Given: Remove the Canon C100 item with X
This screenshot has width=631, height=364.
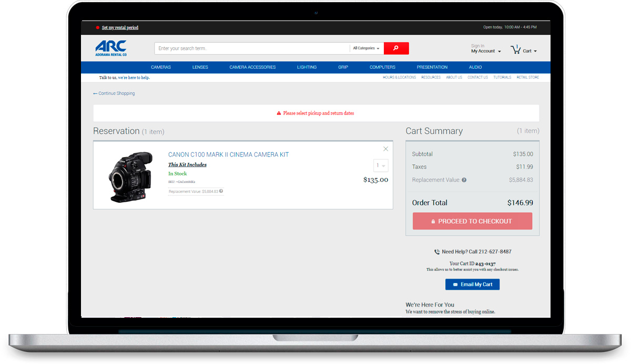Looking at the screenshot, I should (x=385, y=149).
